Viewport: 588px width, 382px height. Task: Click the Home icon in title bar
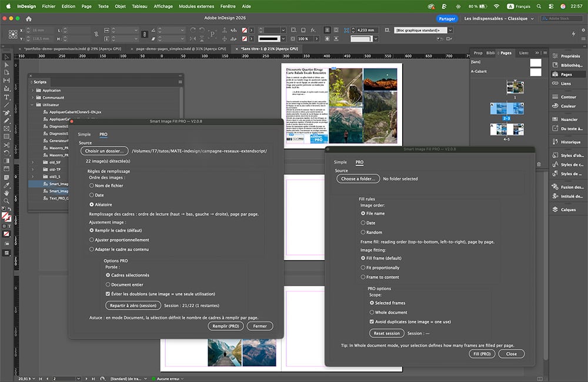(x=28, y=19)
